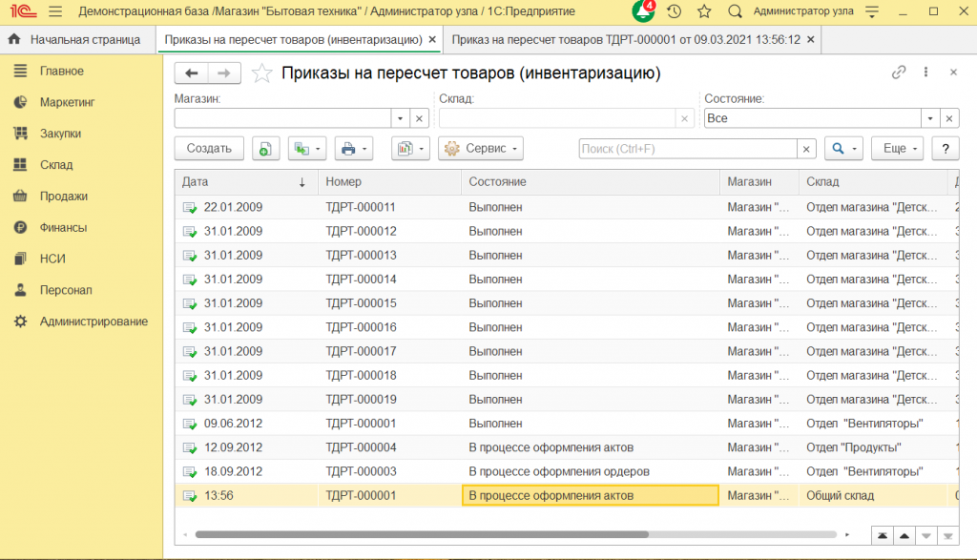Create new by copying icon button

pos(265,148)
